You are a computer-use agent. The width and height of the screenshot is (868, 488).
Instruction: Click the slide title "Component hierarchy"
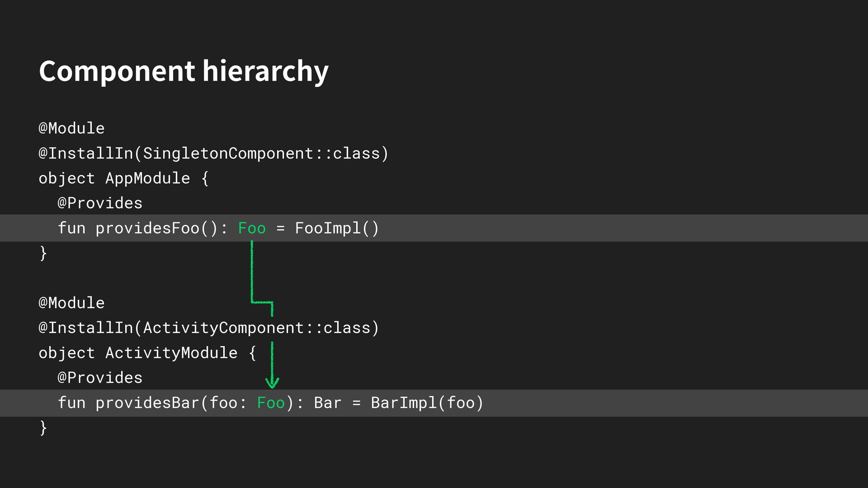coord(184,71)
